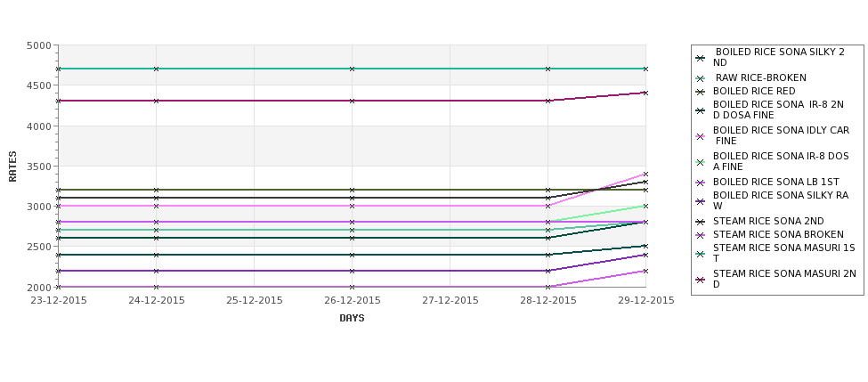Click the 3400 pink data point at 29-12-2015
Viewport: 868px width, 382px height.
tap(645, 174)
